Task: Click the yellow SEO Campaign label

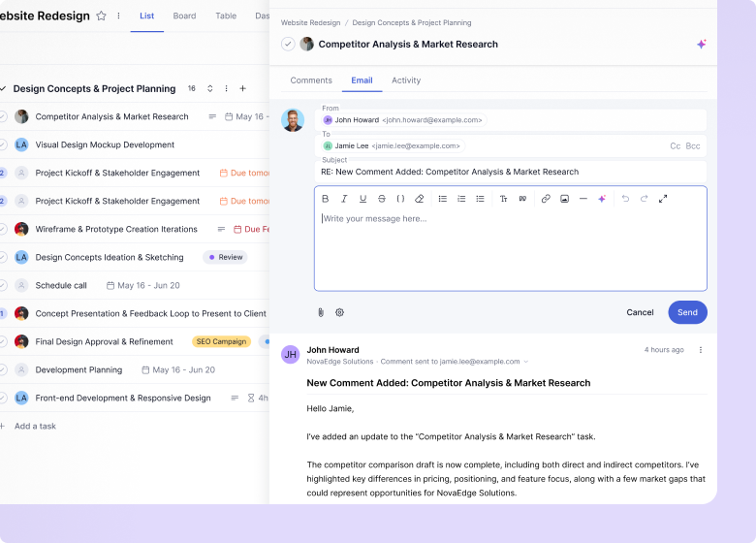Action: point(221,342)
